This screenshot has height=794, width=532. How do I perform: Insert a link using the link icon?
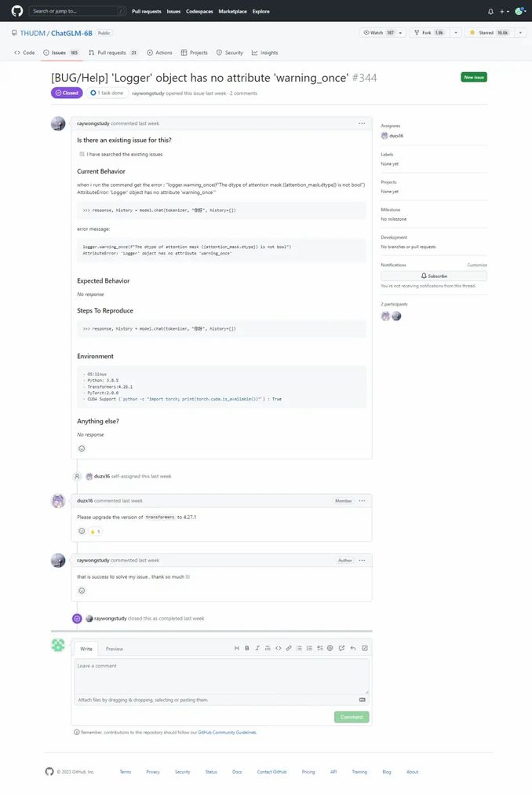289,648
